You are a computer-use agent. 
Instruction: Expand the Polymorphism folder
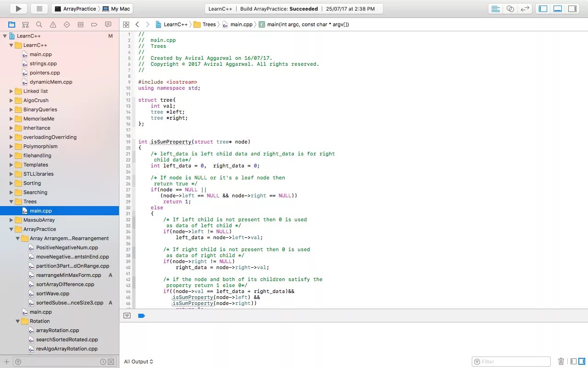(11, 146)
